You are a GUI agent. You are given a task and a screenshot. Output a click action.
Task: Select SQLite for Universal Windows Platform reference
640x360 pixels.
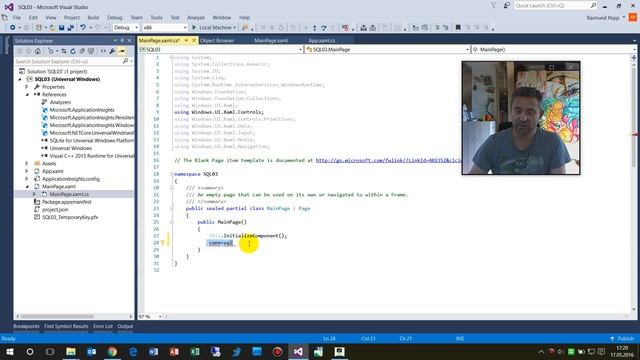tap(91, 140)
